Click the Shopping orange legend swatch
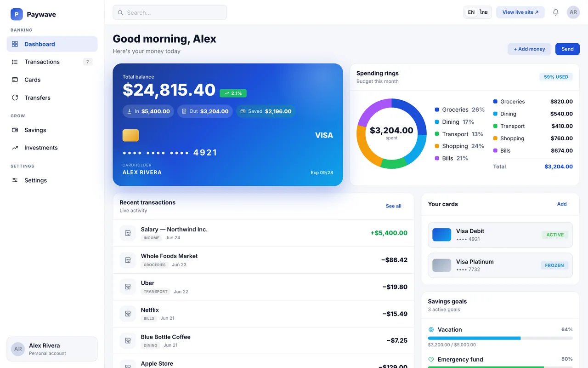 coord(437,146)
